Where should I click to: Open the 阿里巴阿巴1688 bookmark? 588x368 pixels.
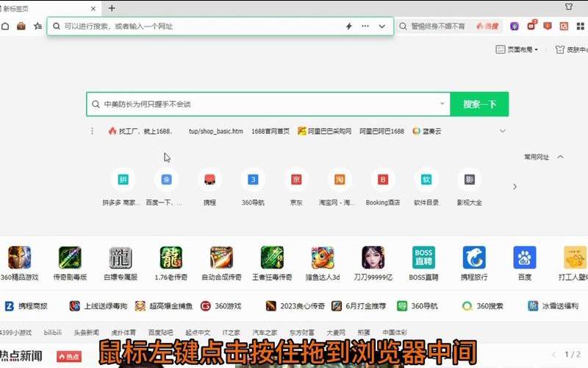[x=381, y=131]
